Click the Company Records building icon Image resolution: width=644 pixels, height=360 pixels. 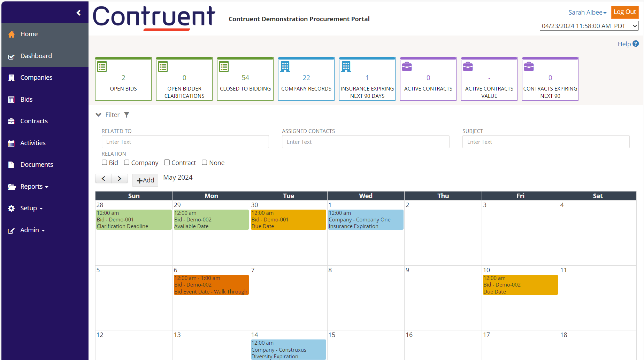pos(285,66)
